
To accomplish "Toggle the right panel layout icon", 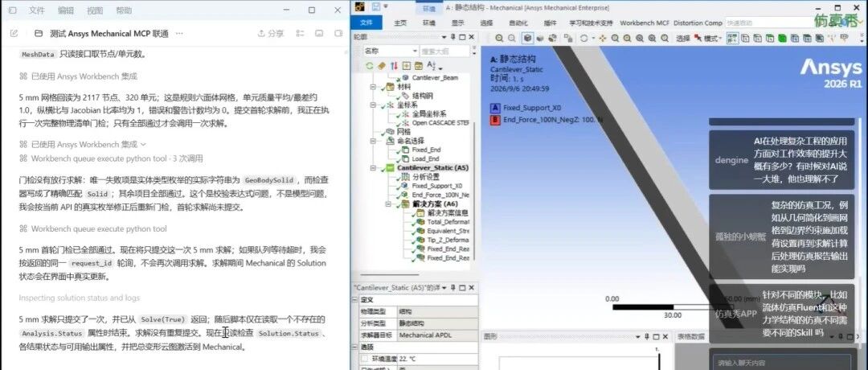I will click(x=338, y=33).
